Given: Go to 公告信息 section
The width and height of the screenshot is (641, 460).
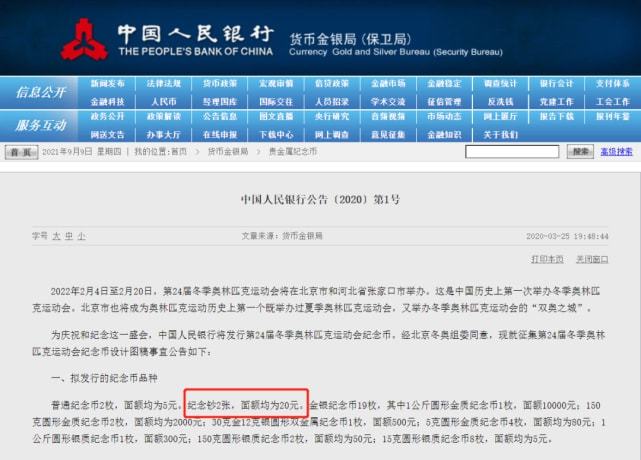Looking at the screenshot, I should click(220, 117).
